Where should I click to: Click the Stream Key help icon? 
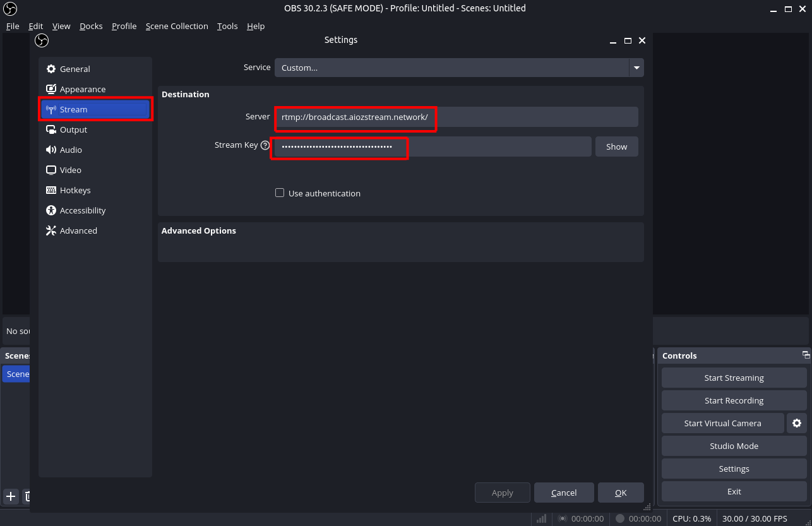point(265,145)
